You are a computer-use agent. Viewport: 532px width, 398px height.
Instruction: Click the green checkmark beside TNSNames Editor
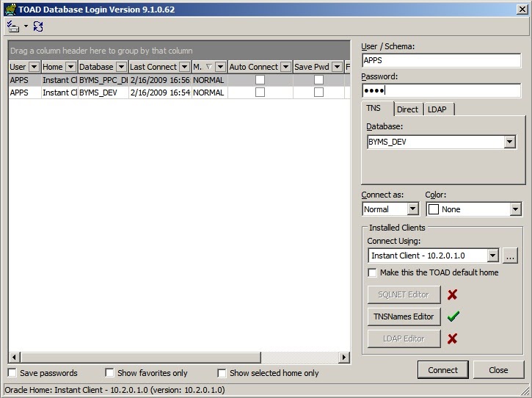453,316
